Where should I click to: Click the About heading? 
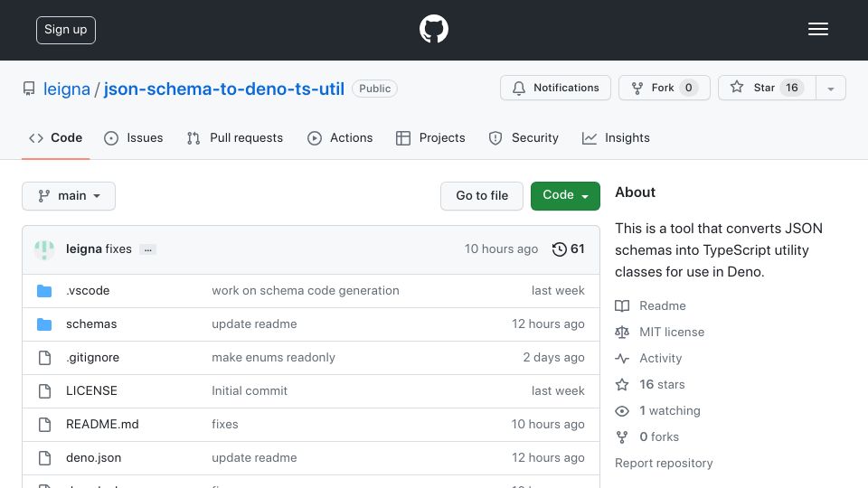tap(635, 192)
